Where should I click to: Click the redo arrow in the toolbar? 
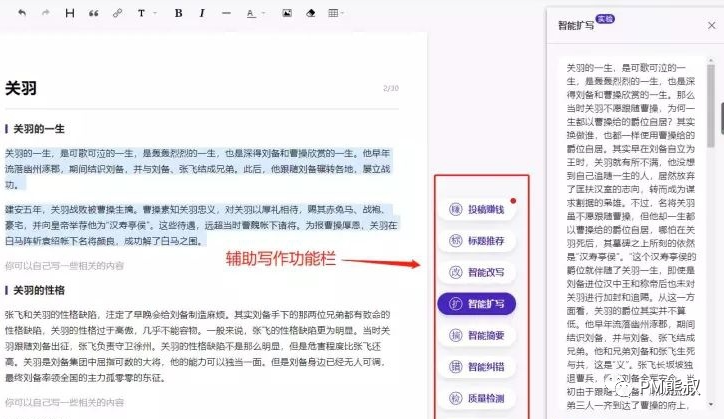click(46, 13)
